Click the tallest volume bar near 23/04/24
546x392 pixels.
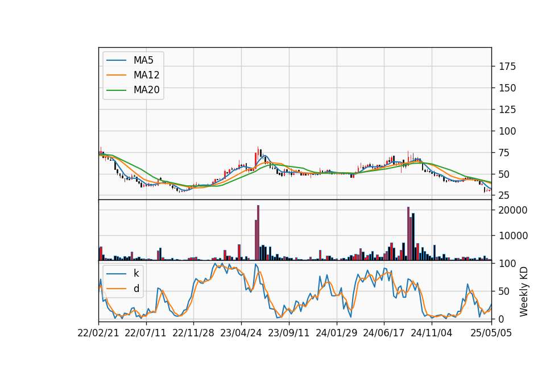click(x=258, y=233)
